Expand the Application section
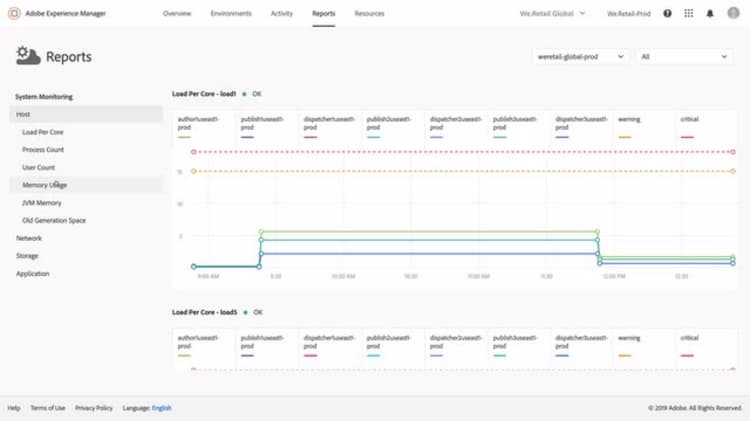The image size is (750, 421). 33,274
